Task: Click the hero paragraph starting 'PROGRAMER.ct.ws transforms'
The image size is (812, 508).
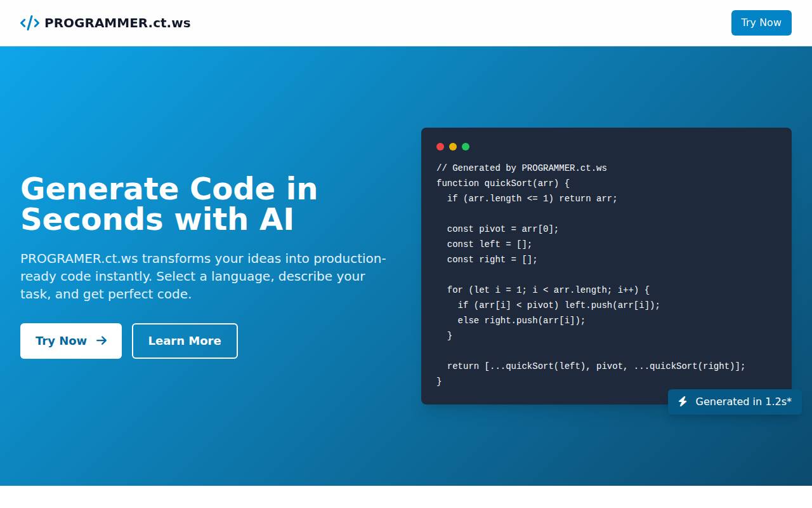Action: click(204, 276)
